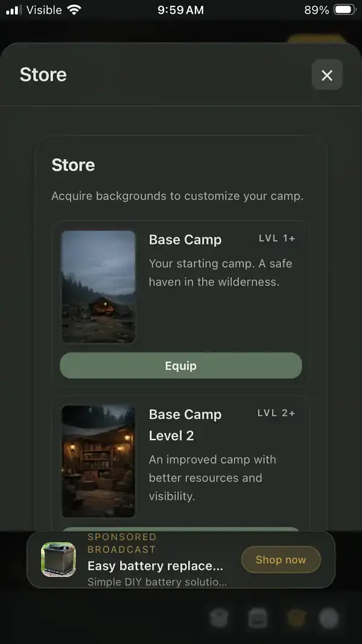Close the Store panel with the X
Image resolution: width=362 pixels, height=644 pixels.
click(x=327, y=75)
